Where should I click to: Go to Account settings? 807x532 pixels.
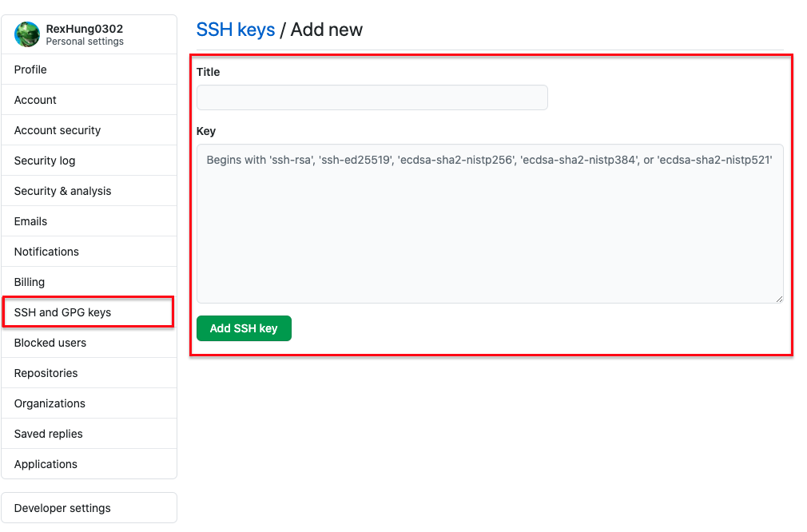[x=35, y=100]
